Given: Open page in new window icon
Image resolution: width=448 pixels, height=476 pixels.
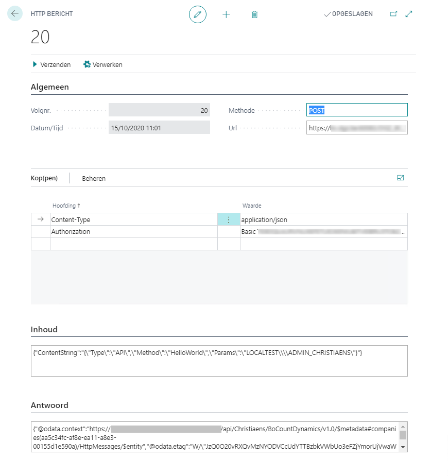Looking at the screenshot, I should [x=393, y=14].
